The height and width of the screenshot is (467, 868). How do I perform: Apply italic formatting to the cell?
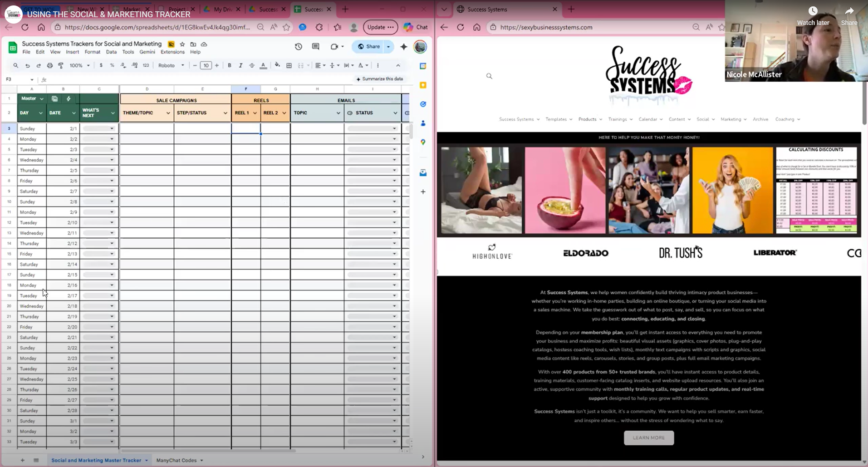tap(240, 65)
